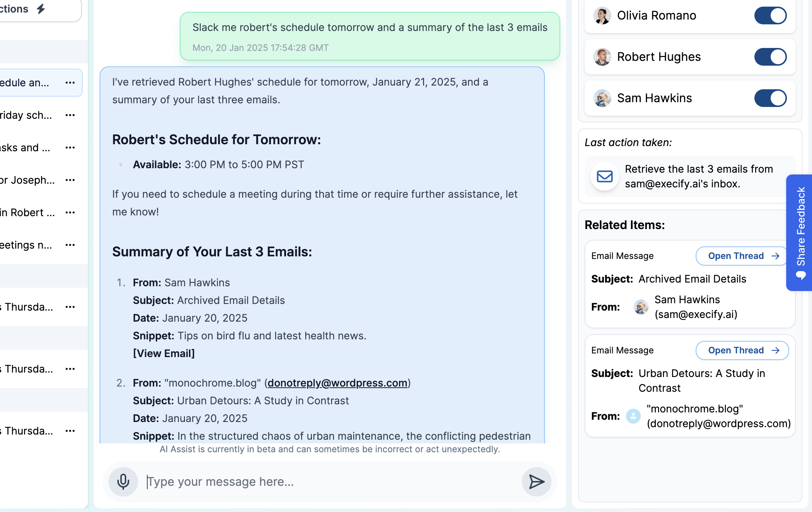Click Sam Hawkins' profile picture icon
Viewport: 812px width, 512px height.
click(x=602, y=97)
